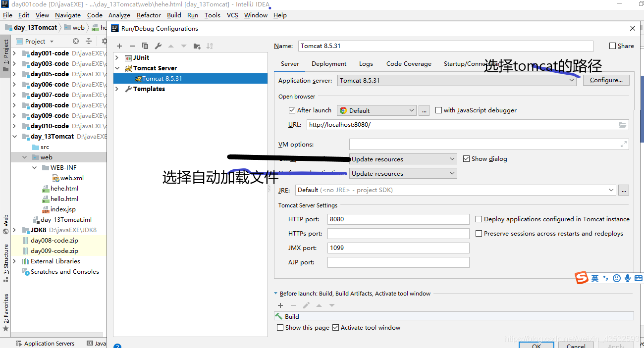Open first Update resources dropdown
This screenshot has height=348, width=644.
pos(403,159)
